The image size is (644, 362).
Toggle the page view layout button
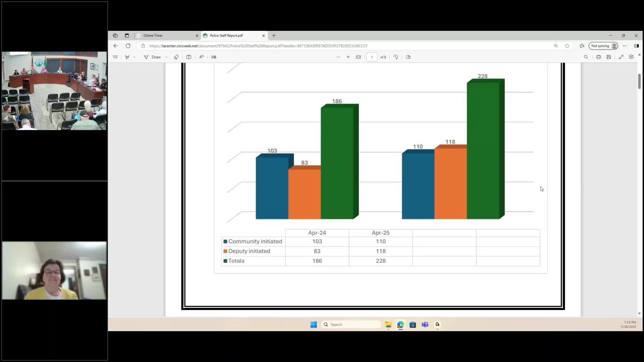[408, 57]
